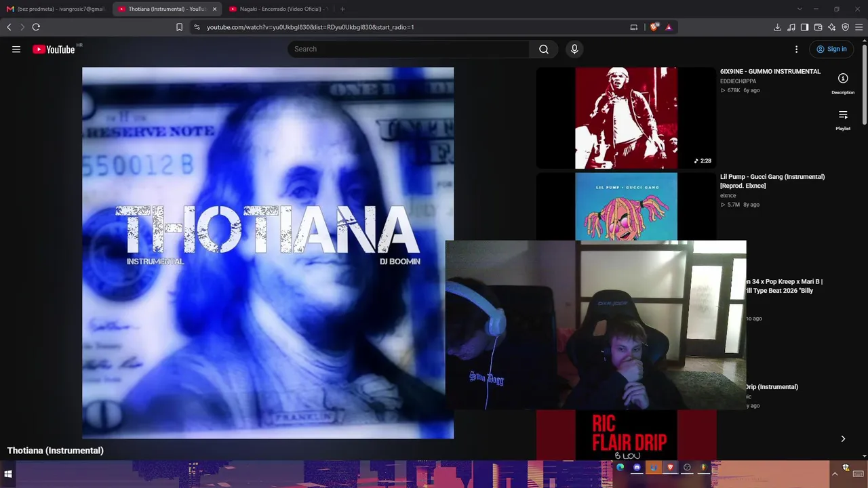
Task: Open the browser Downloads panel
Action: (x=777, y=27)
